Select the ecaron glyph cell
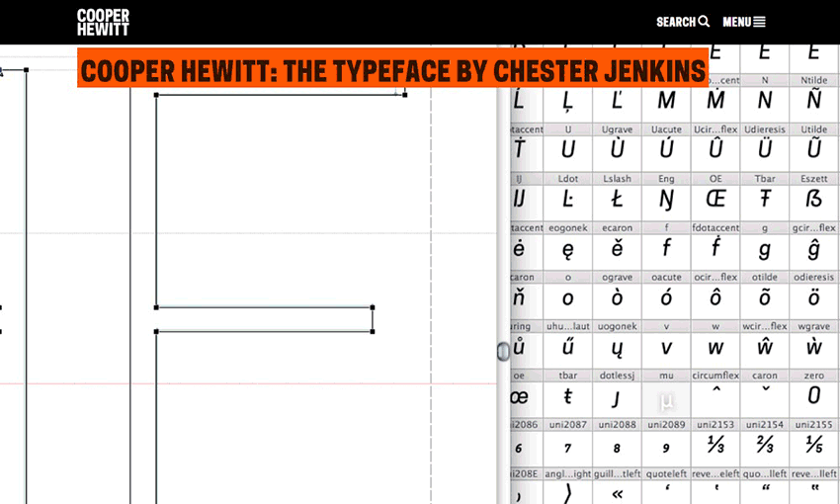The image size is (840, 504). click(617, 247)
